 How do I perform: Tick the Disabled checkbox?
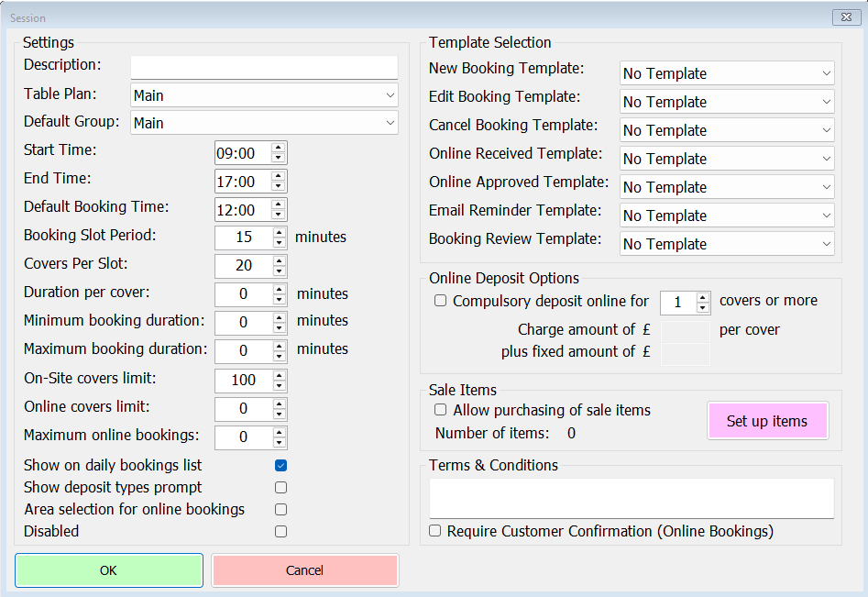[x=281, y=531]
